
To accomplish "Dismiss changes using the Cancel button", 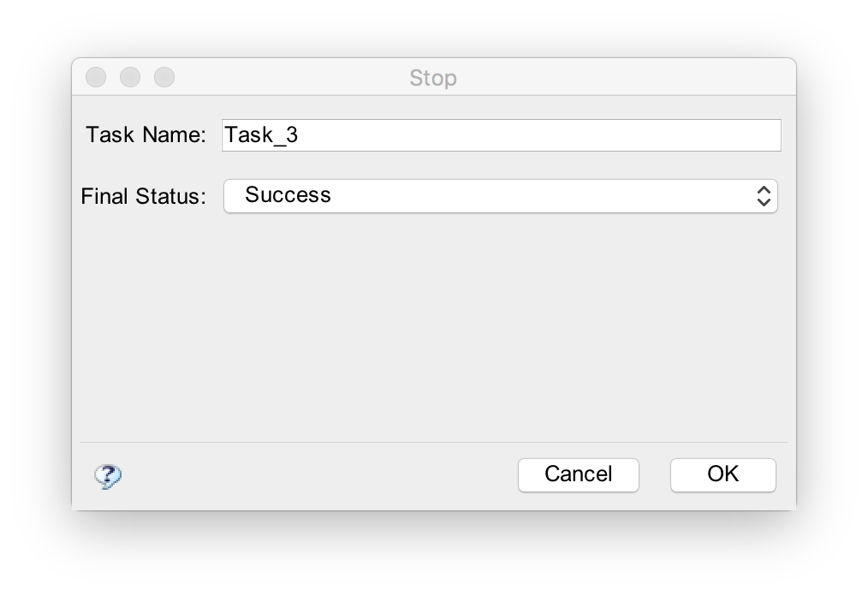I will (x=578, y=474).
